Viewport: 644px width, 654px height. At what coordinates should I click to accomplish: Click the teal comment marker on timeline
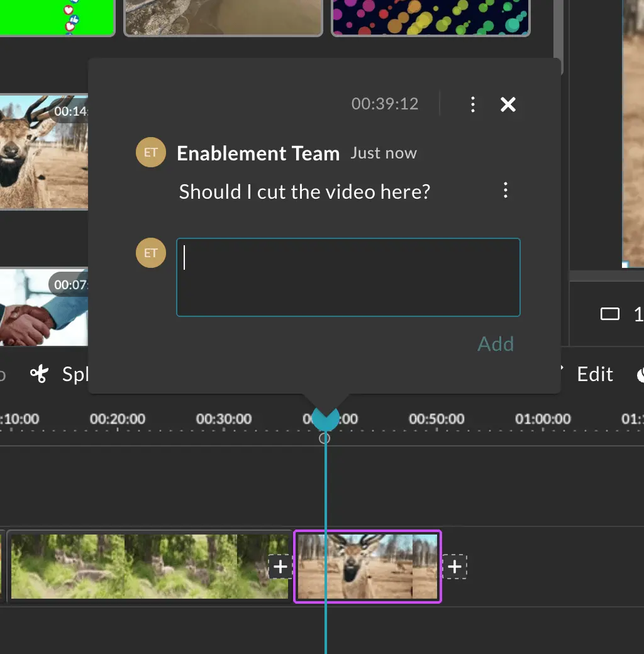tap(325, 419)
